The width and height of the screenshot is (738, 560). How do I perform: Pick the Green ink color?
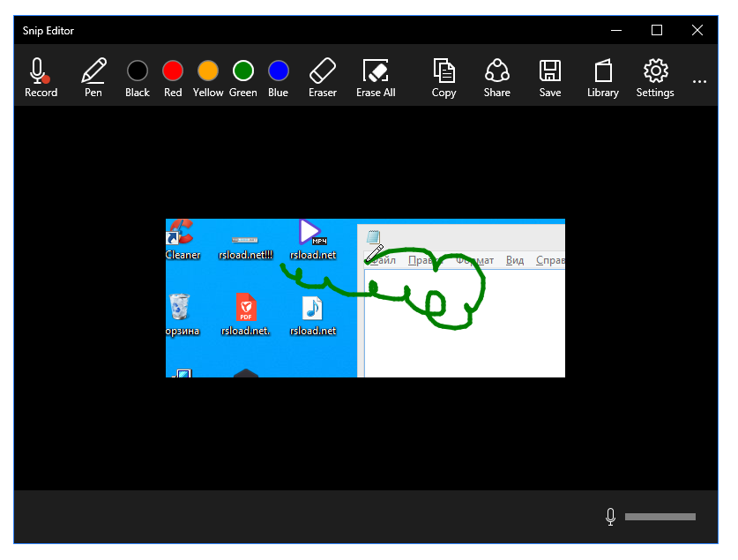pos(242,78)
